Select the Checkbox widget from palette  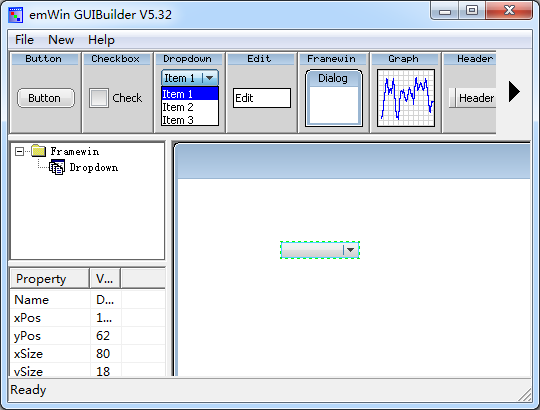(117, 92)
